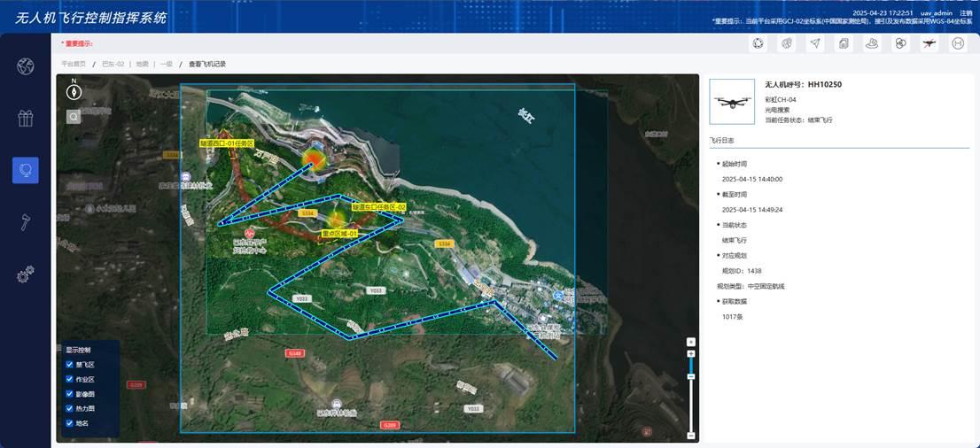Click the map search magnifier button
Image resolution: width=980 pixels, height=448 pixels.
coord(74,116)
